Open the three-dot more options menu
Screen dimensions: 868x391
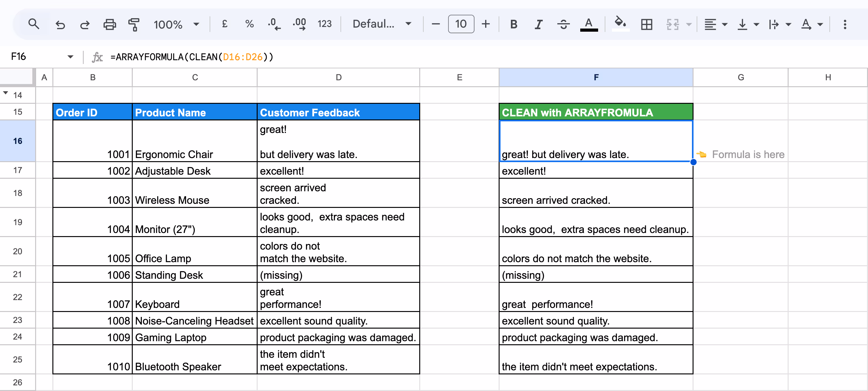(x=845, y=24)
